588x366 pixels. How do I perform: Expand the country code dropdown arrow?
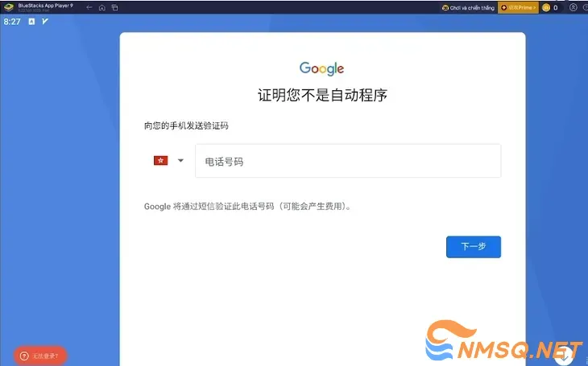180,160
